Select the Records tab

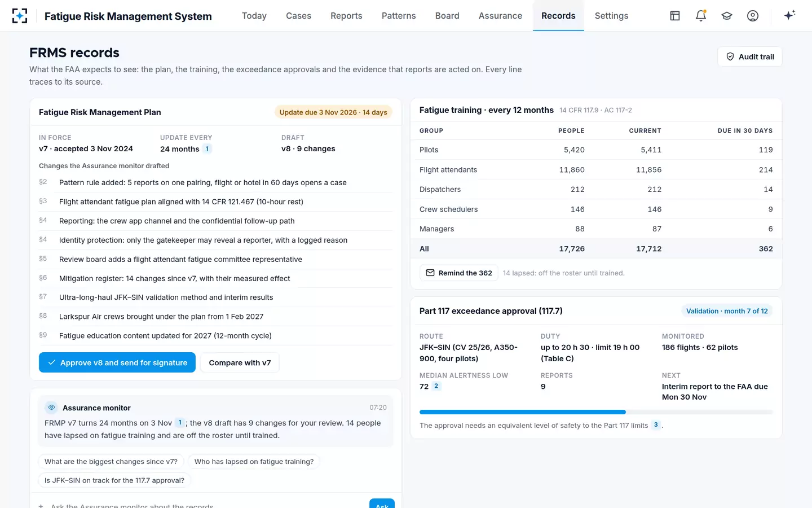pos(558,16)
